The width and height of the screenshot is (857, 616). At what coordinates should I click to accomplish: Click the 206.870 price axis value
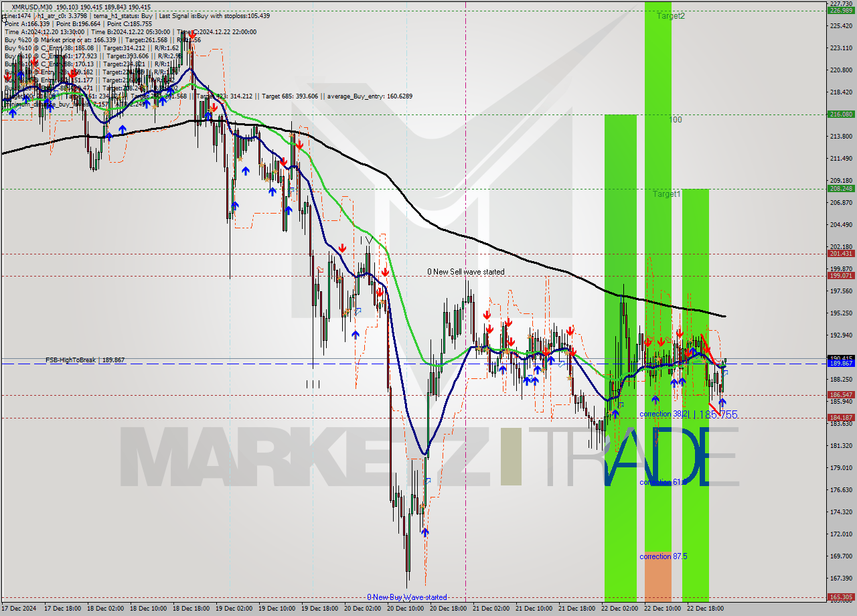tap(841, 203)
